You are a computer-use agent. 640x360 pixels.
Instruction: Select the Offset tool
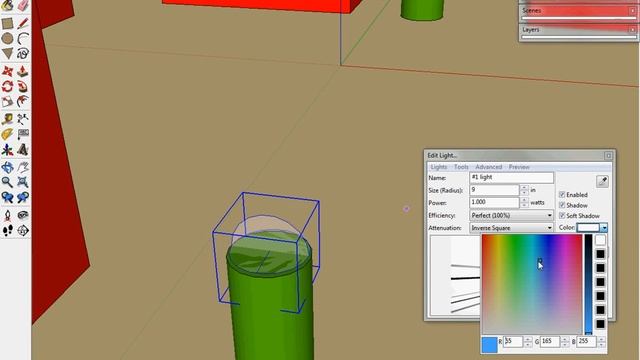23,101
